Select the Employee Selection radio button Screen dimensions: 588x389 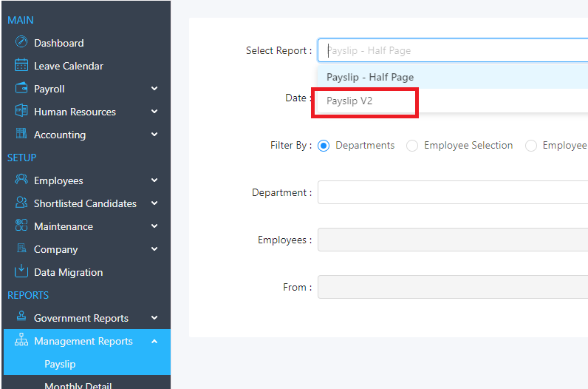[x=412, y=145]
